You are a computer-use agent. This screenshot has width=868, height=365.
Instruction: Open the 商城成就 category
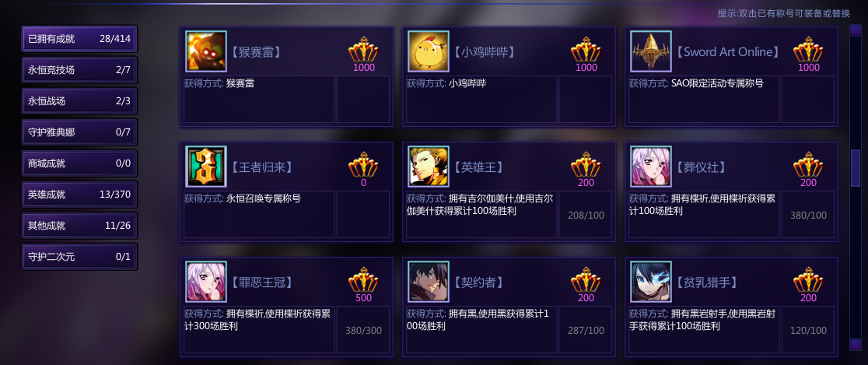(79, 163)
